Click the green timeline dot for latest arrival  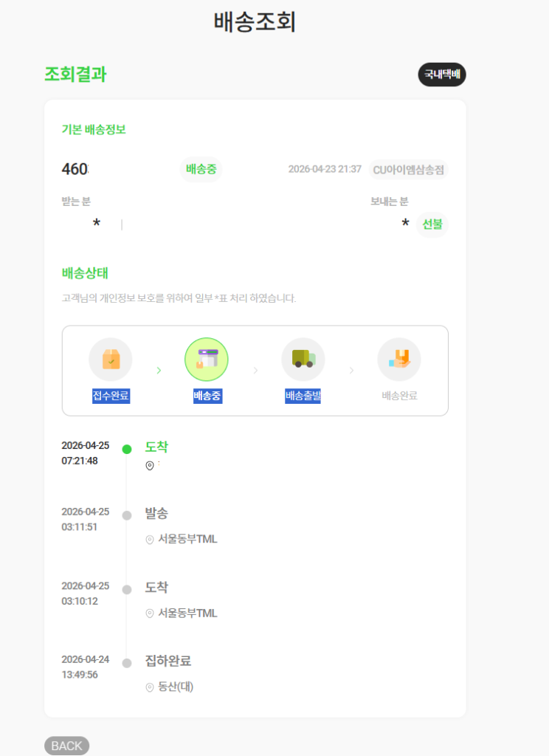(x=127, y=449)
